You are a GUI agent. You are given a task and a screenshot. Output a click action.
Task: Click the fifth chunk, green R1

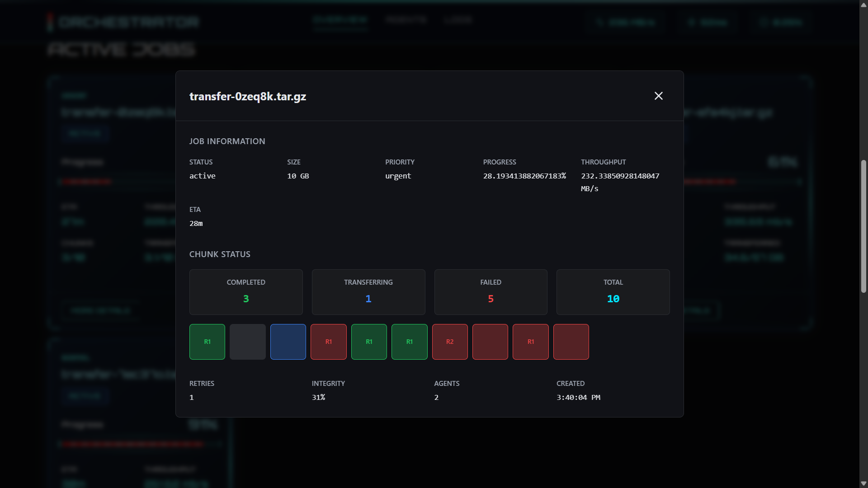click(369, 342)
